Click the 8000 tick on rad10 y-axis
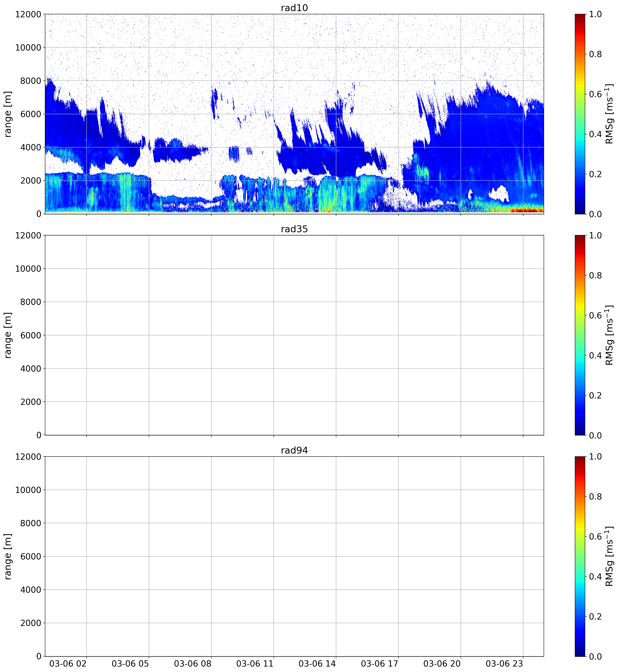This screenshot has height=672, width=619. pos(30,81)
